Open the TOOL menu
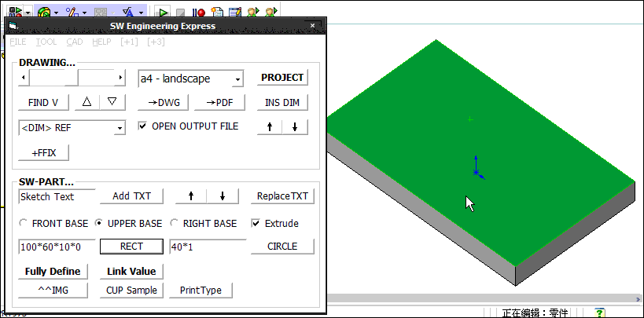Image resolution: width=644 pixels, height=318 pixels. (46, 42)
